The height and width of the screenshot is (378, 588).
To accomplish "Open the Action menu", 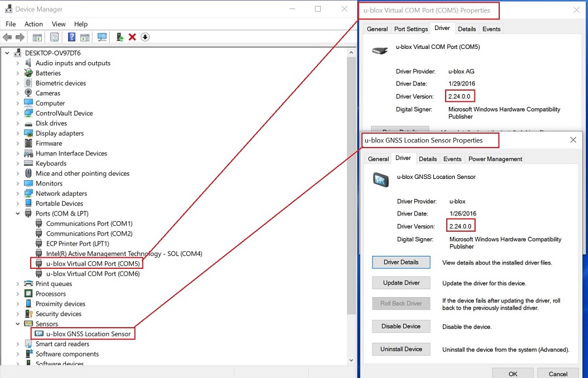I will click(x=33, y=24).
